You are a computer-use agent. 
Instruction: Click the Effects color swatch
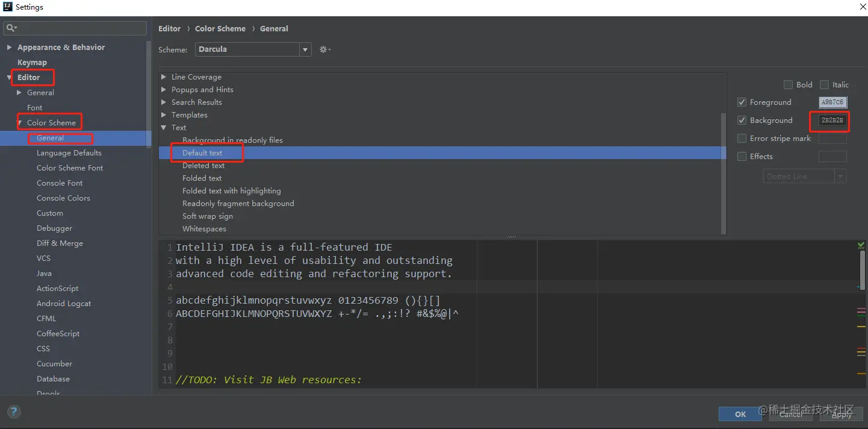[x=832, y=157]
